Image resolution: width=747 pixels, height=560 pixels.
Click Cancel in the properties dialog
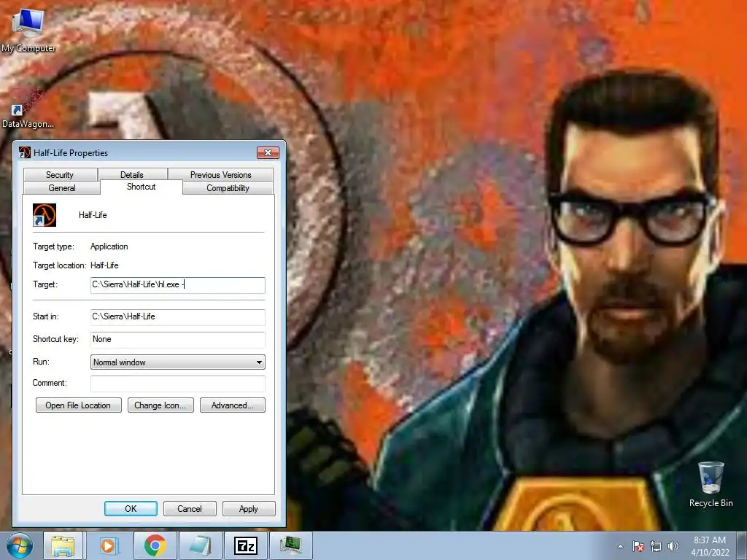tap(190, 508)
